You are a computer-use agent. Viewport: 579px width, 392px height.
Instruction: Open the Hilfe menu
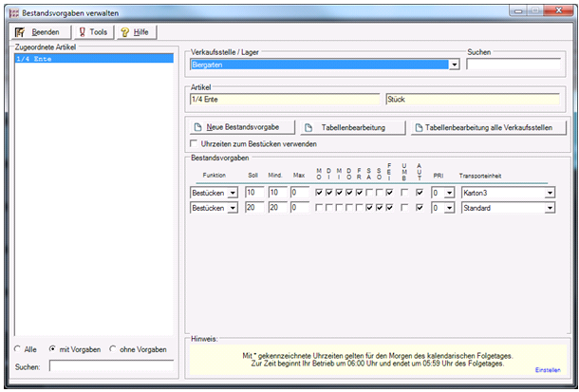[137, 32]
